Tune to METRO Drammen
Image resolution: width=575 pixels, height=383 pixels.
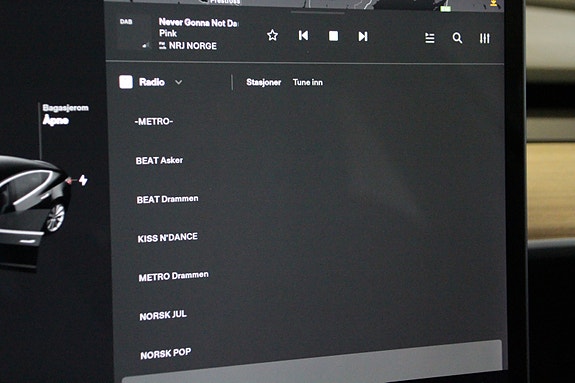(173, 276)
